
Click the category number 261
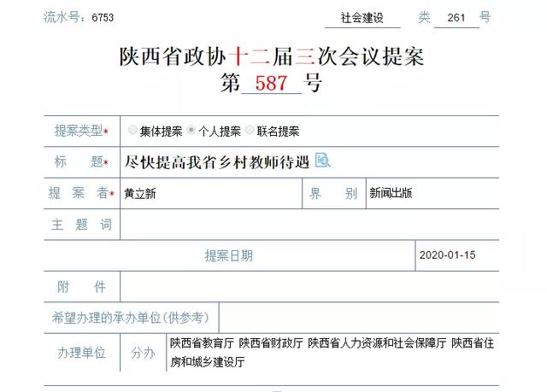(456, 18)
